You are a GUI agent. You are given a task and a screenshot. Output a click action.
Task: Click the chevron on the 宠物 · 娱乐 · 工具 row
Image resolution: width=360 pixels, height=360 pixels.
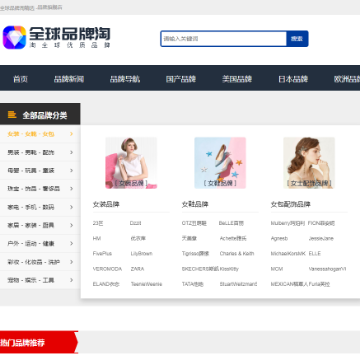tap(71, 280)
